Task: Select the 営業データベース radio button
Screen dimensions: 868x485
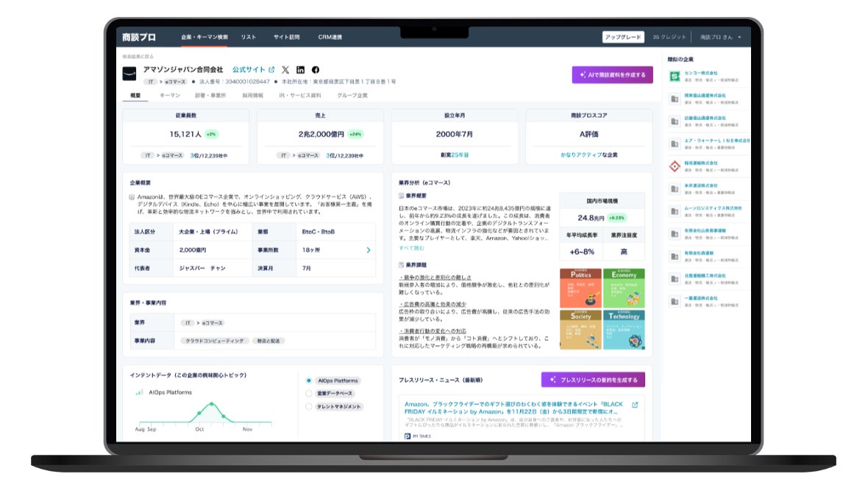Action: (309, 394)
